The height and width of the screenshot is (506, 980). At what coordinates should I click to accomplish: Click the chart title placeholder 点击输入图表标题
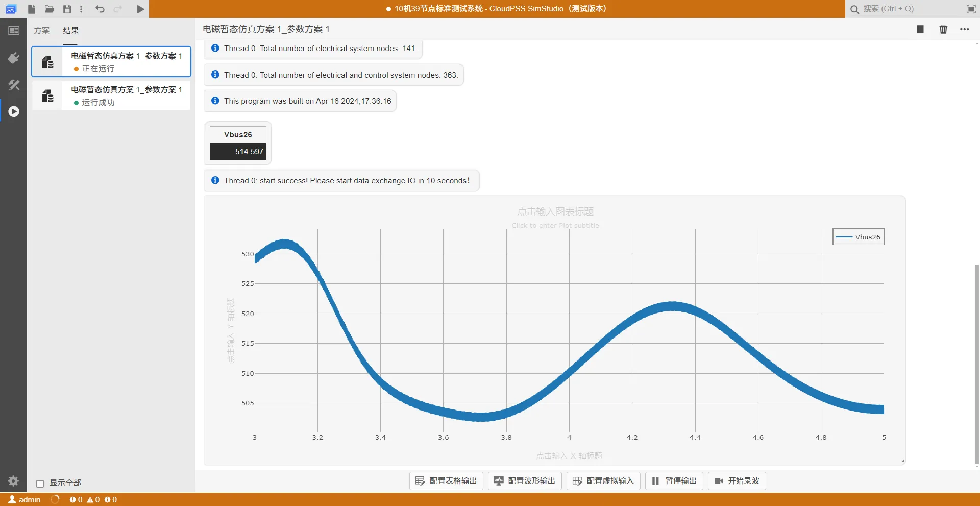coord(555,211)
